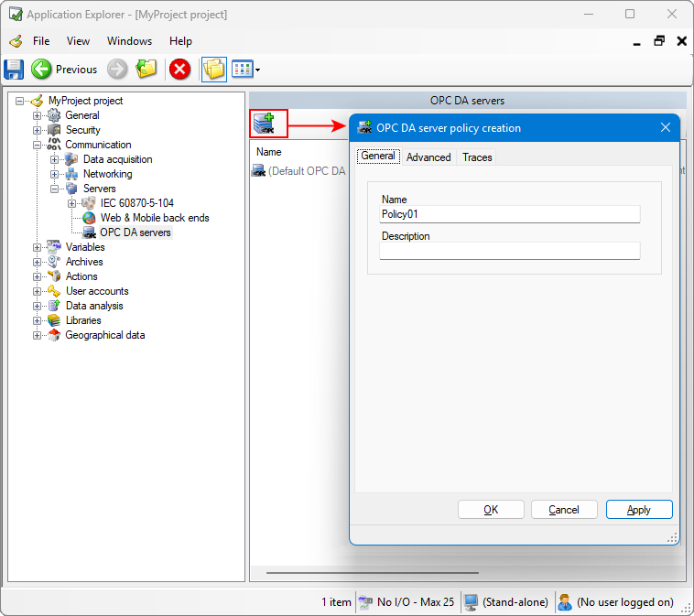Expand the Variables tree node
This screenshot has height=616, width=694.
38,247
